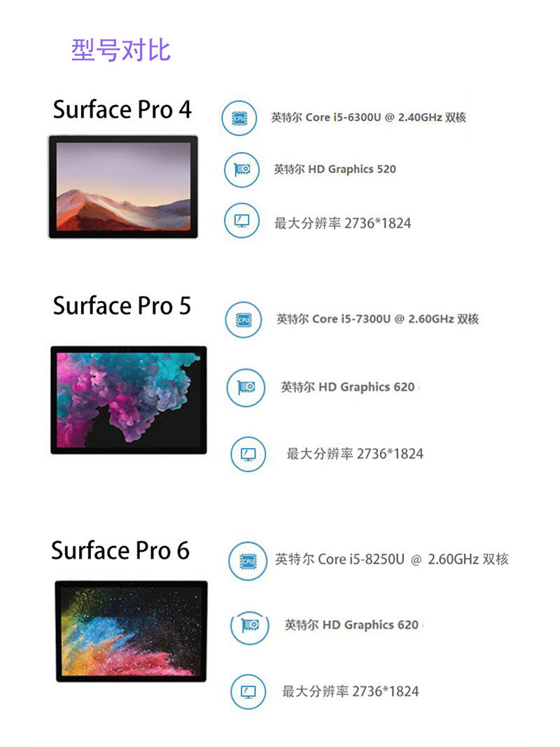The height and width of the screenshot is (747, 560).
Task: Click the Surface Pro 5 graphics card icon
Action: pos(246,387)
